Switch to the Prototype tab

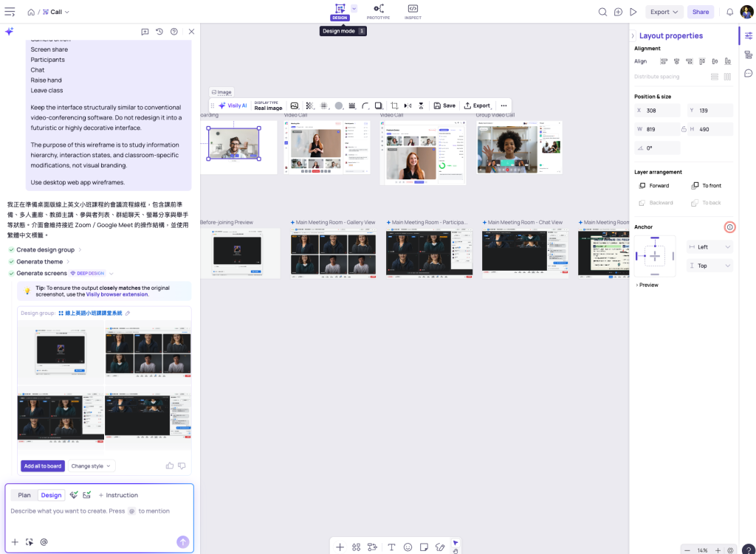[x=379, y=12]
